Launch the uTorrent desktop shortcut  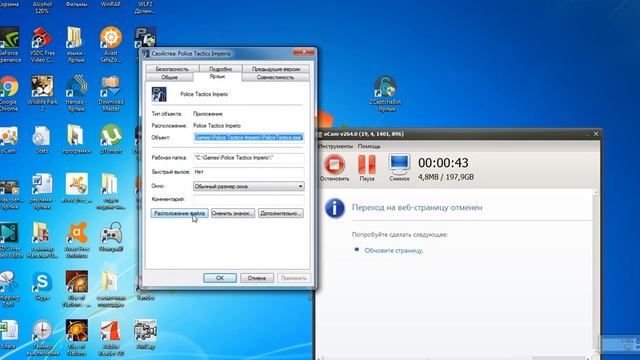point(111,140)
